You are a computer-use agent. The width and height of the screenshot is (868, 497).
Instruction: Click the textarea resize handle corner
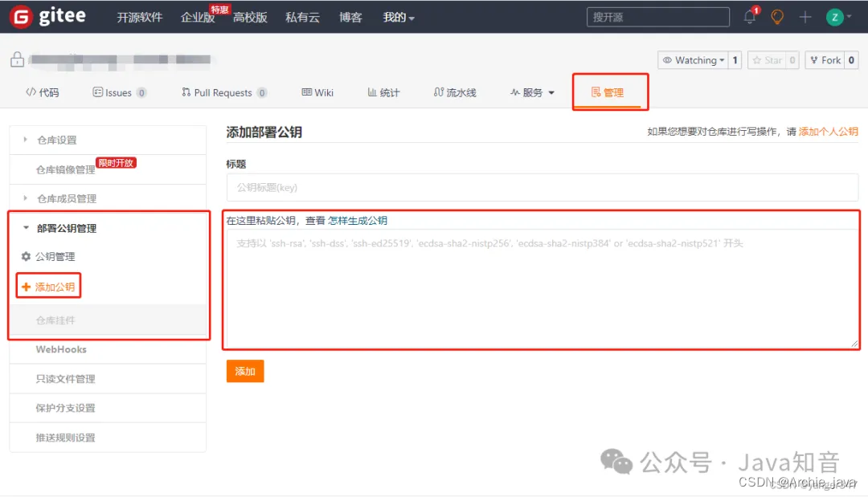click(x=854, y=344)
